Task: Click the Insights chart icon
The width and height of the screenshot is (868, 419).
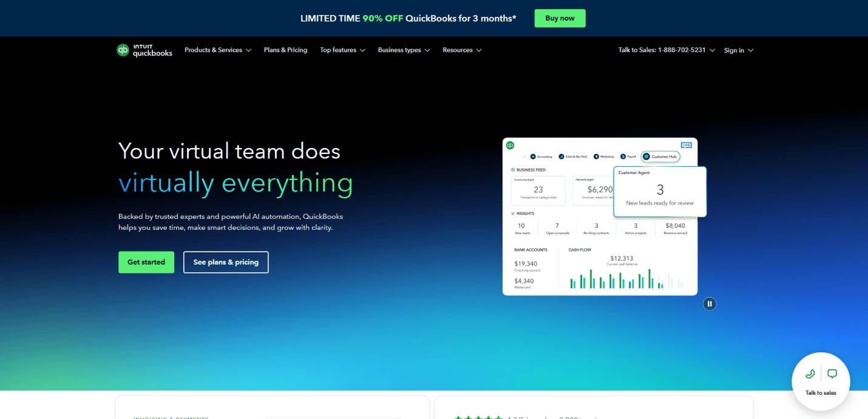Action: pyautogui.click(x=513, y=213)
